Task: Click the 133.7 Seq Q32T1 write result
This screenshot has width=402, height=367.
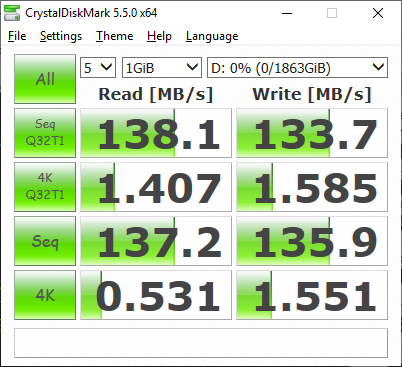Action: 312,133
